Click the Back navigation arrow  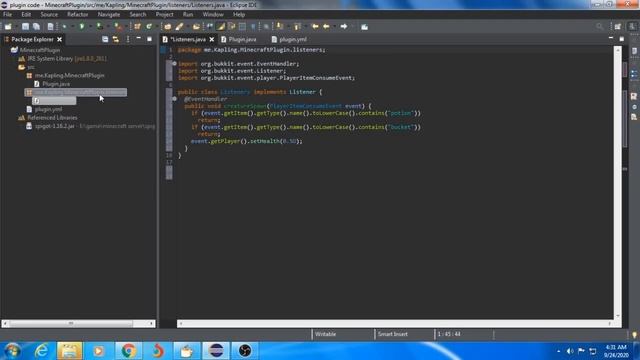(x=326, y=27)
